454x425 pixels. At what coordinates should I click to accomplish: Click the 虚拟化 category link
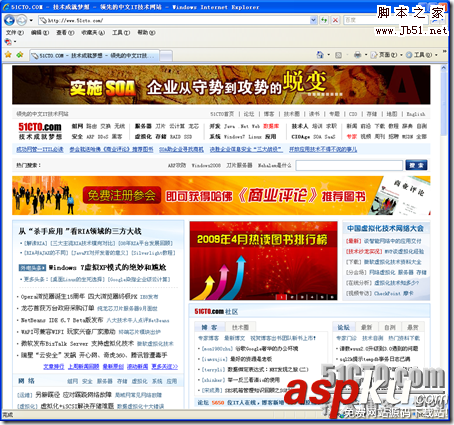tap(143, 137)
